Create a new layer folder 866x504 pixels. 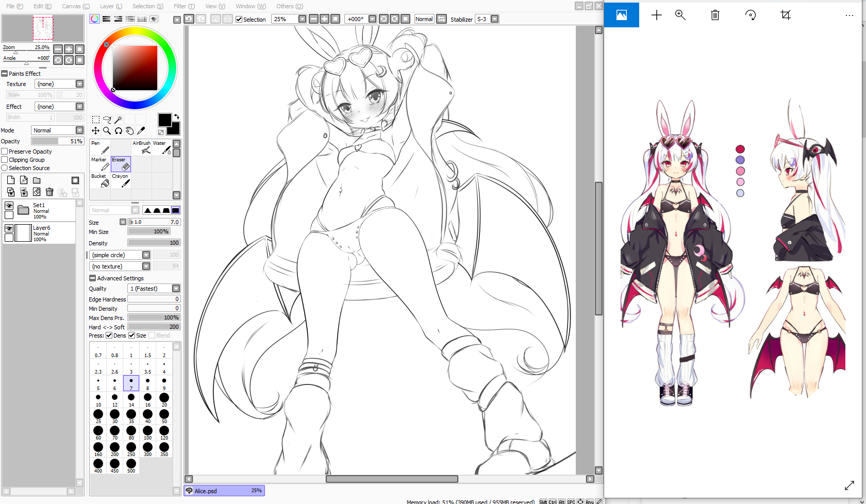37,180
